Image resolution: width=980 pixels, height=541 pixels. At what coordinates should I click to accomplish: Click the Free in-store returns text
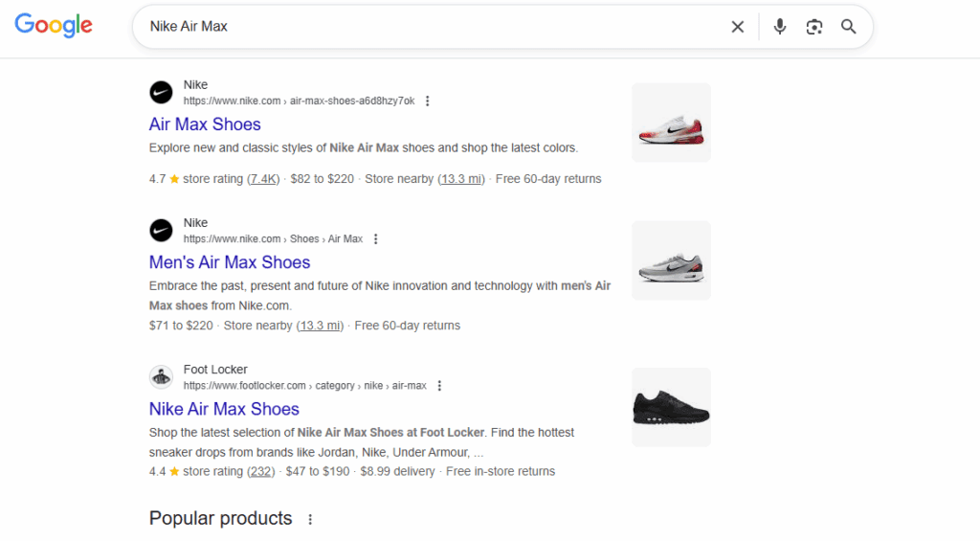click(501, 471)
